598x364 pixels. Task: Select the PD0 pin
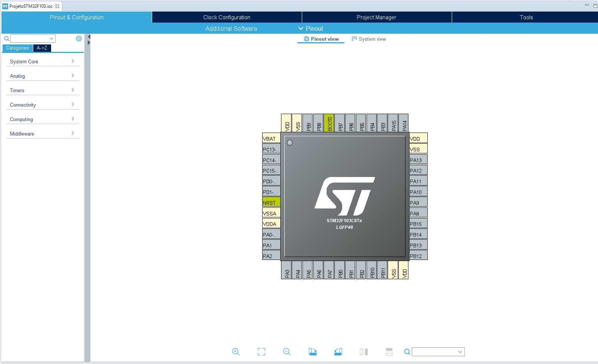pyautogui.click(x=271, y=181)
